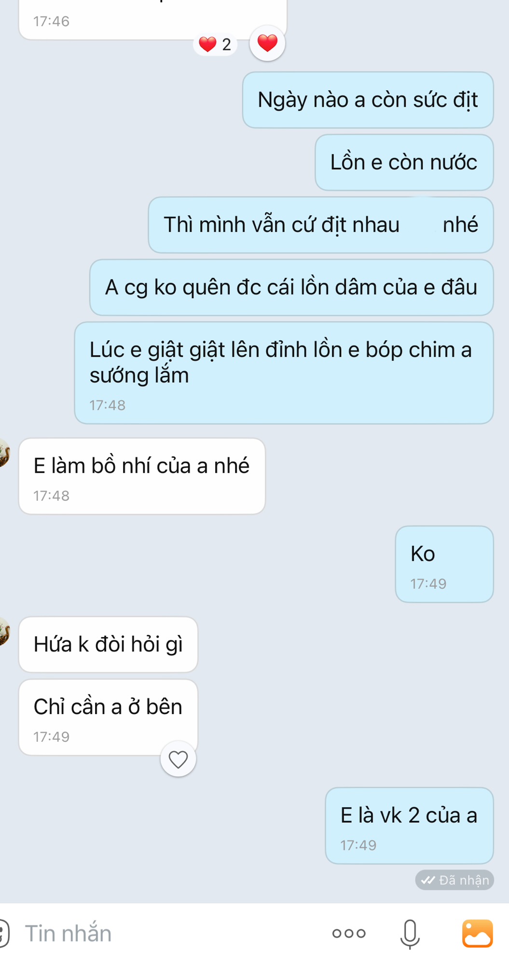
Task: Tap the red heart react button
Action: pos(267,43)
